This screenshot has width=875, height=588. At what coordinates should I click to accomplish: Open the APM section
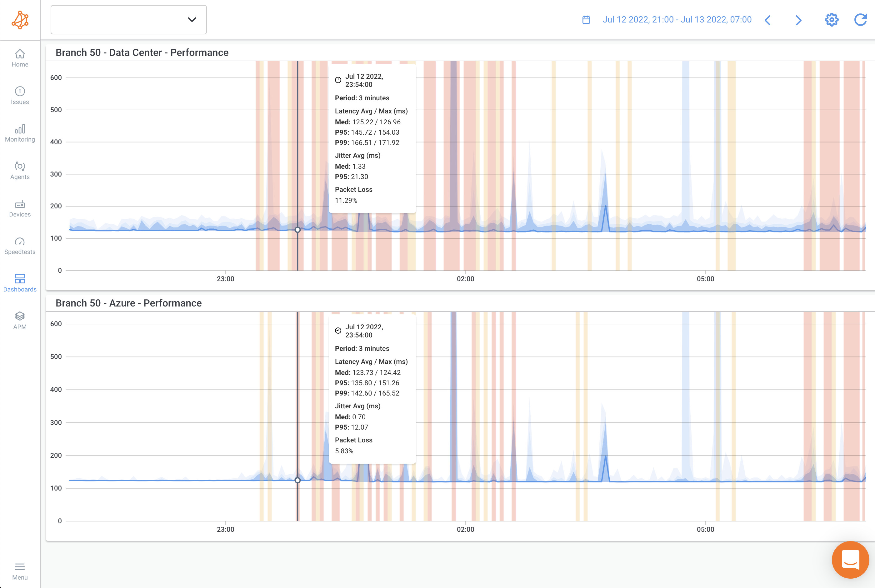[x=19, y=321]
